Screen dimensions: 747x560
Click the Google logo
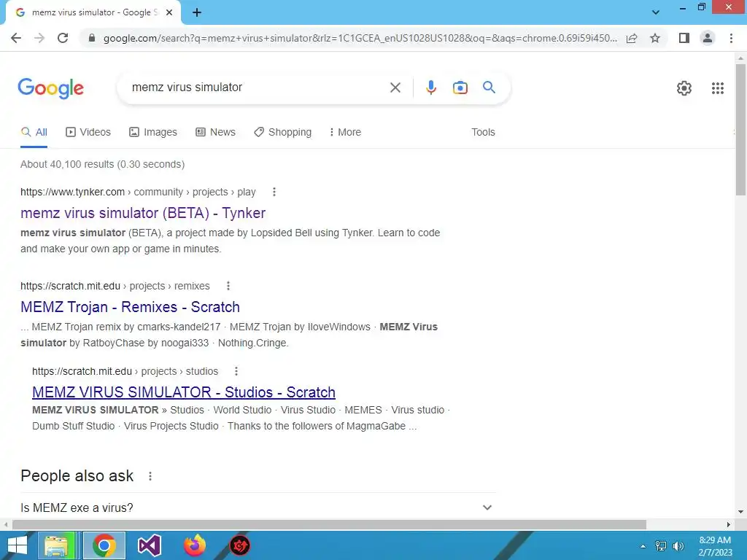pyautogui.click(x=50, y=88)
